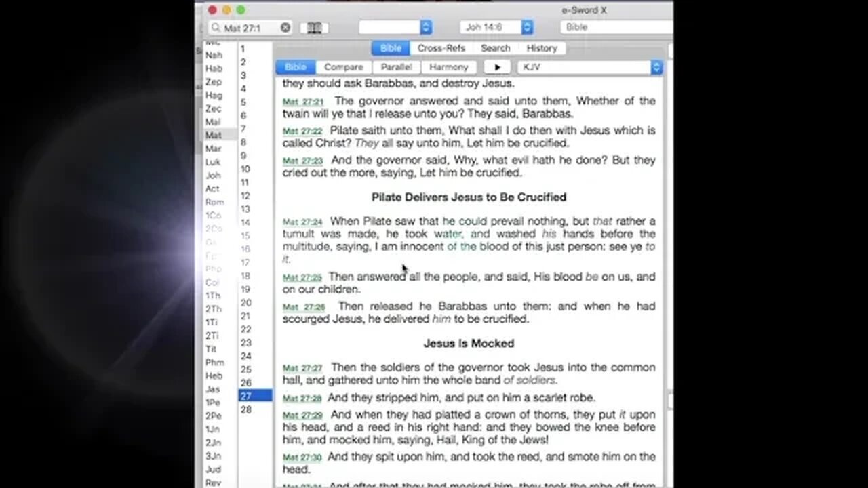Select chapter 24 in chapter list

click(x=245, y=356)
